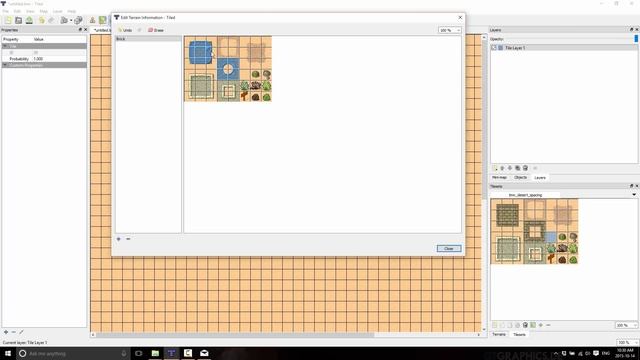Click the map view vertical scrollbar
The image size is (640, 360).
484,182
